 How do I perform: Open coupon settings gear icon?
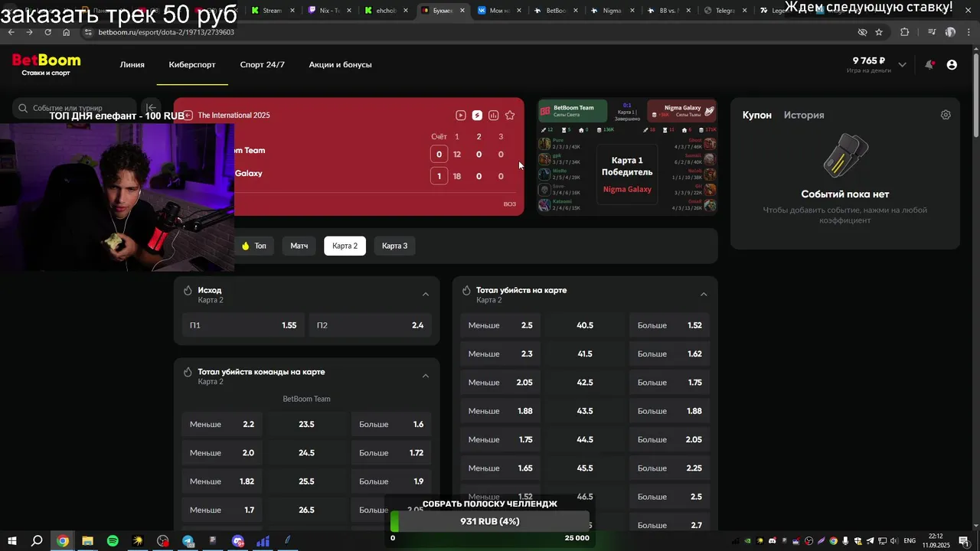pos(946,115)
